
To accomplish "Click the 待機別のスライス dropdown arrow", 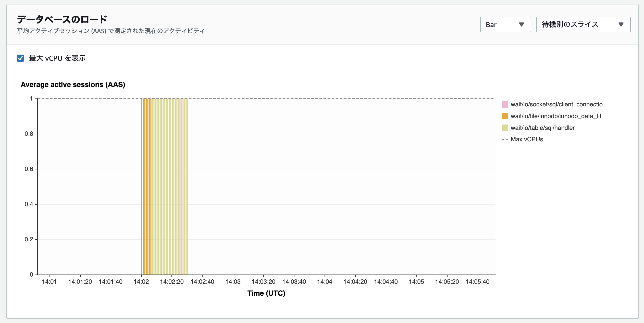I will pyautogui.click(x=621, y=24).
